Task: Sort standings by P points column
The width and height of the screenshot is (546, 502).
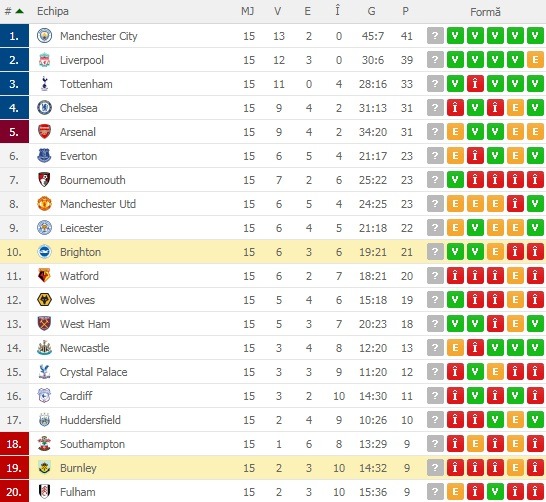Action: 405,11
